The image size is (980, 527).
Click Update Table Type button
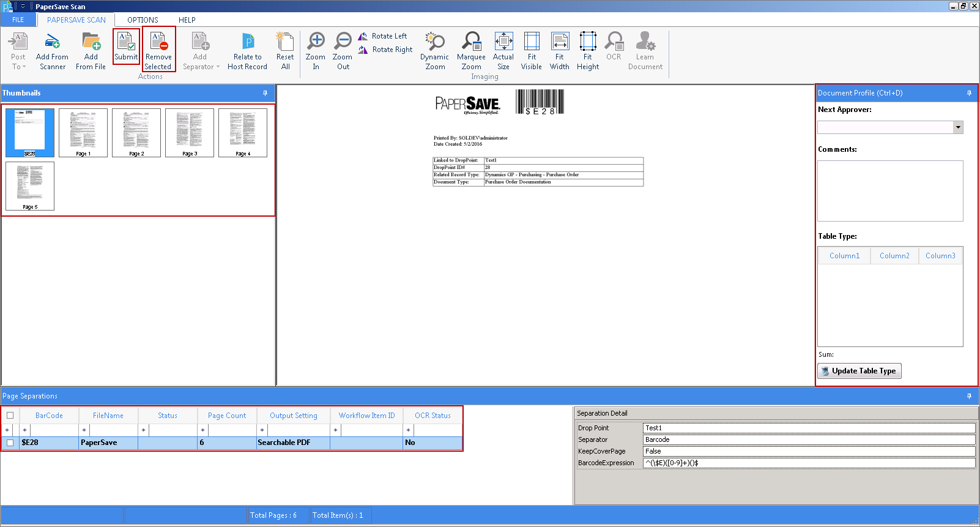coord(859,371)
